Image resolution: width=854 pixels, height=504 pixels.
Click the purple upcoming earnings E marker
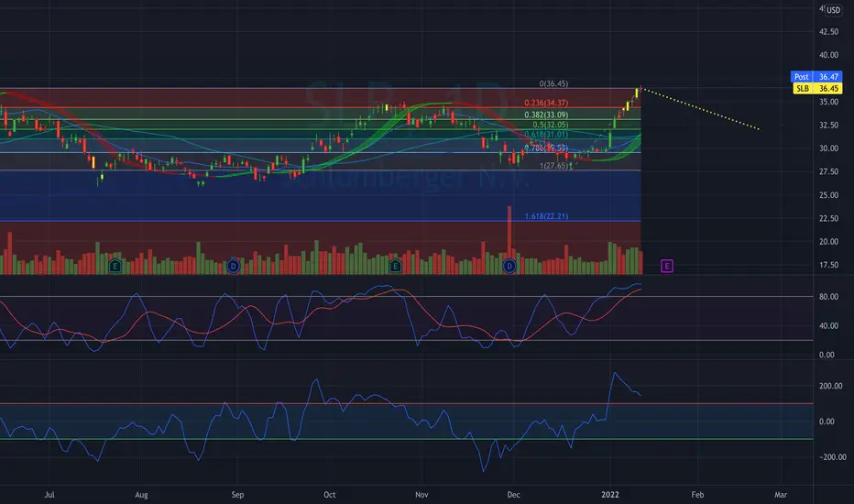click(x=667, y=266)
